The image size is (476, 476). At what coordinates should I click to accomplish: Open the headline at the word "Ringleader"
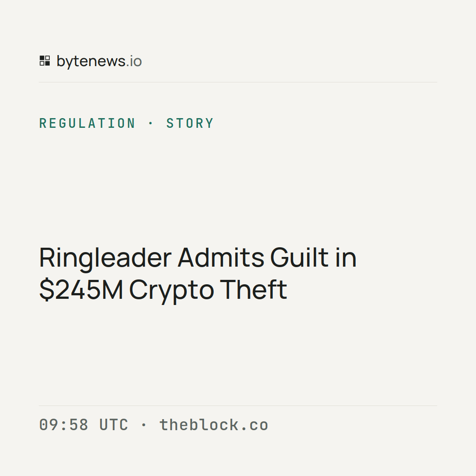105,258
